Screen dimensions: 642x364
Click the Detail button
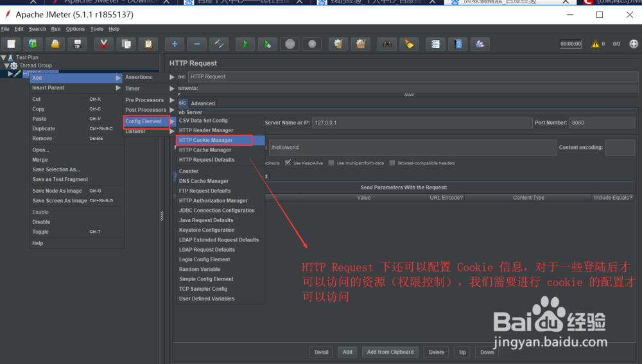click(x=322, y=352)
